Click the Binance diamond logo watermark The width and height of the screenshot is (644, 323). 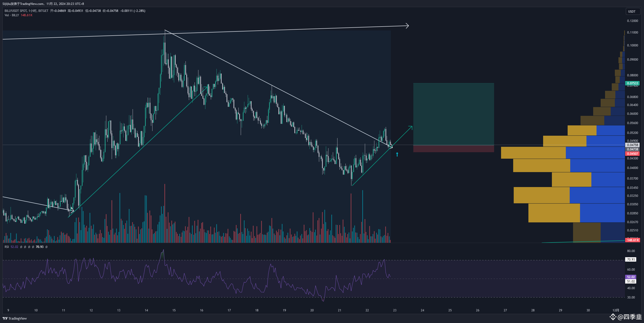tap(613, 317)
